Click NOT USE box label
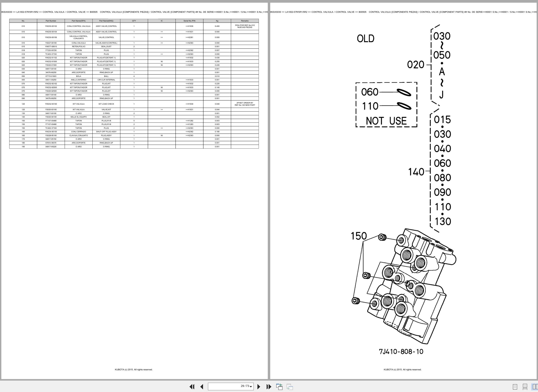The height and width of the screenshot is (392, 538). pyautogui.click(x=386, y=121)
